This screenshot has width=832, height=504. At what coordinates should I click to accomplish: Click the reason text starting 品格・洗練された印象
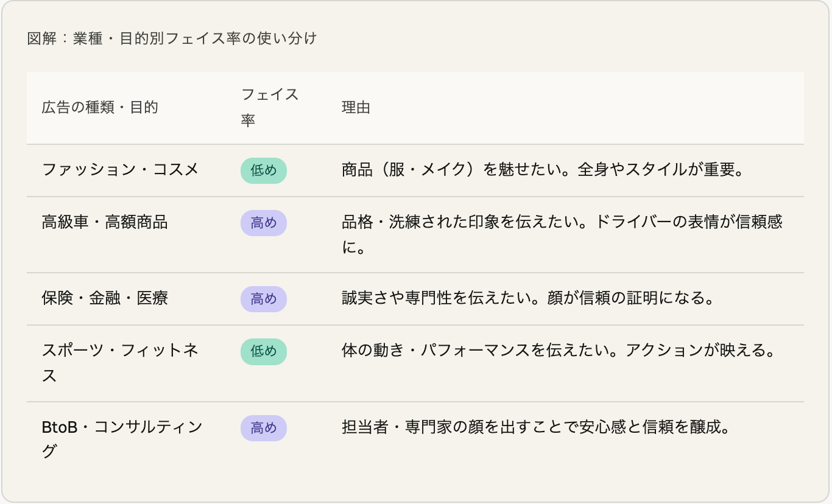562,235
